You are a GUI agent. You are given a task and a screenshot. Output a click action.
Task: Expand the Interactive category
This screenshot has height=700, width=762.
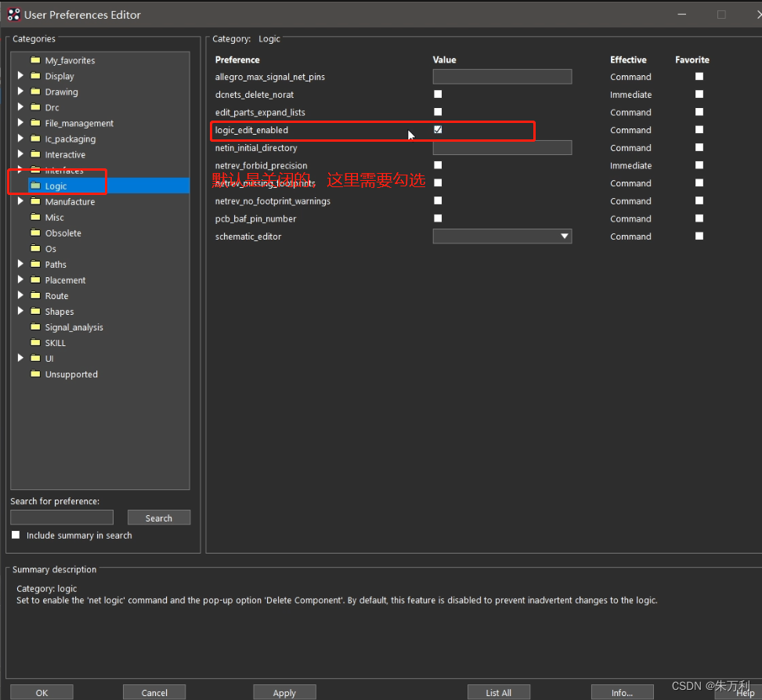(20, 154)
